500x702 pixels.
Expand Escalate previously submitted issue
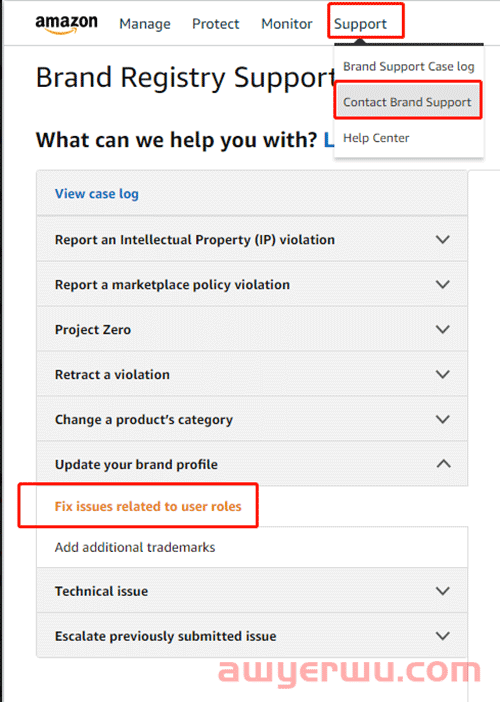click(252, 636)
